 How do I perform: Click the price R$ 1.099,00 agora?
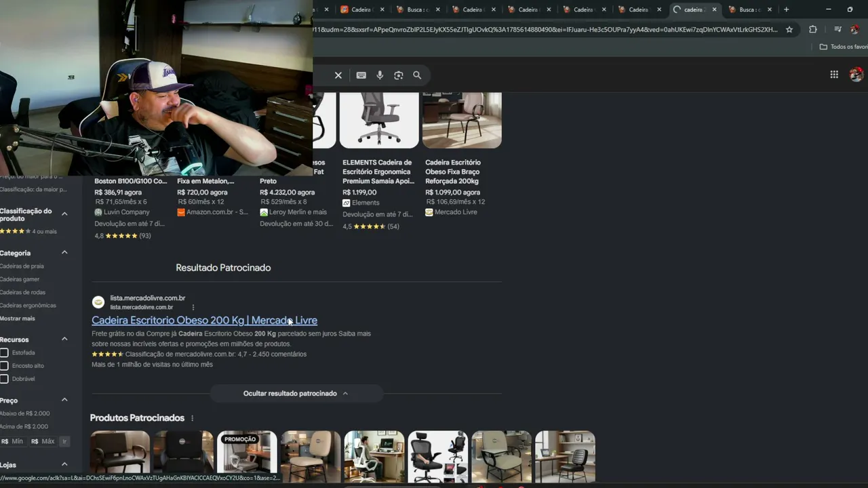(452, 192)
